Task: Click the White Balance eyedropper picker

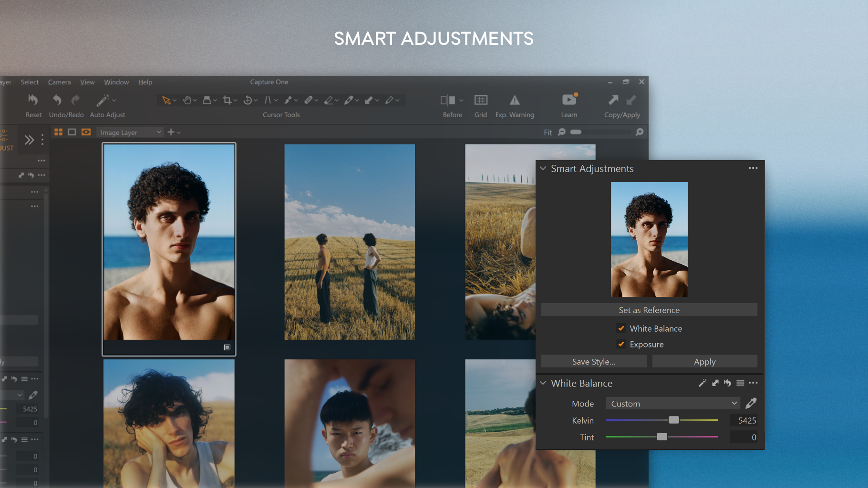Action: [x=750, y=403]
